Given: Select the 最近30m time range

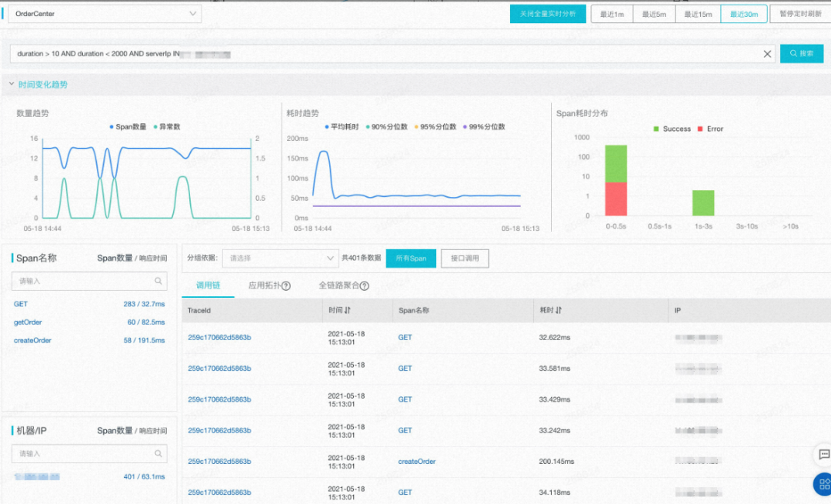Looking at the screenshot, I should click(x=744, y=15).
